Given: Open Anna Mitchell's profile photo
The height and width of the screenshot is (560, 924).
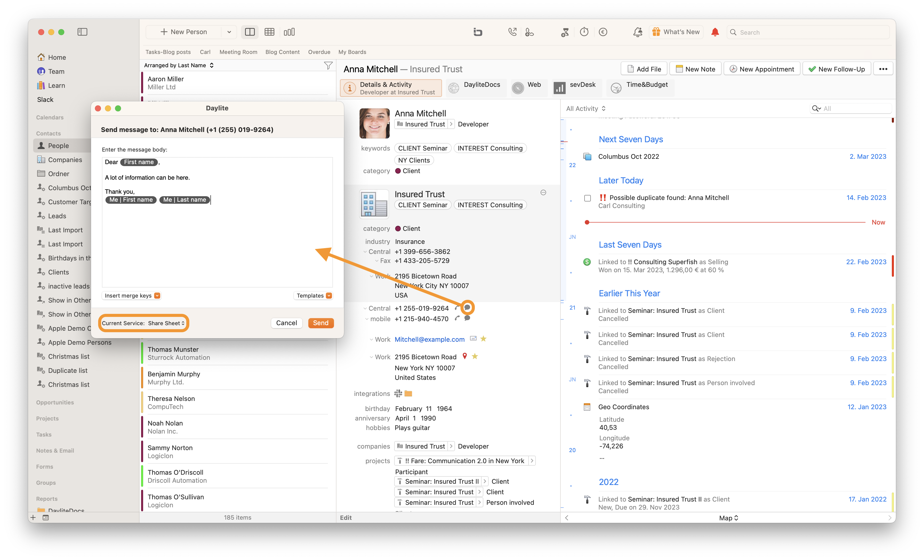Looking at the screenshot, I should [x=374, y=123].
